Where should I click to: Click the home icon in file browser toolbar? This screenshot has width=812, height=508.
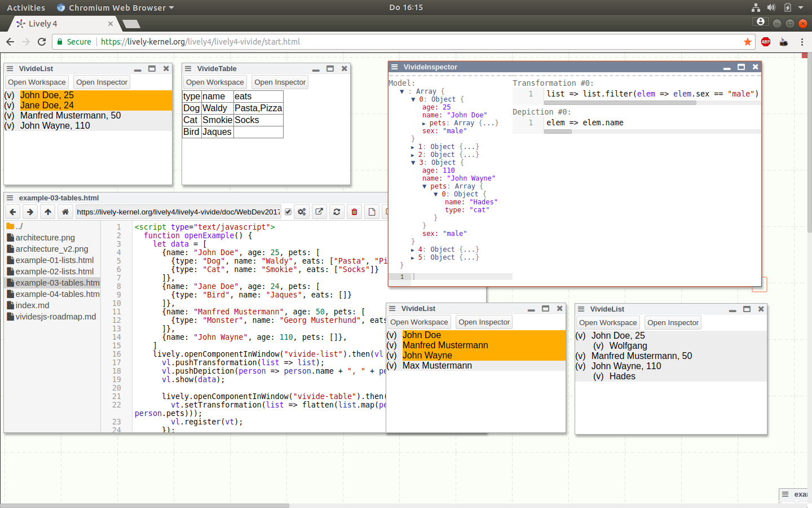(x=65, y=212)
